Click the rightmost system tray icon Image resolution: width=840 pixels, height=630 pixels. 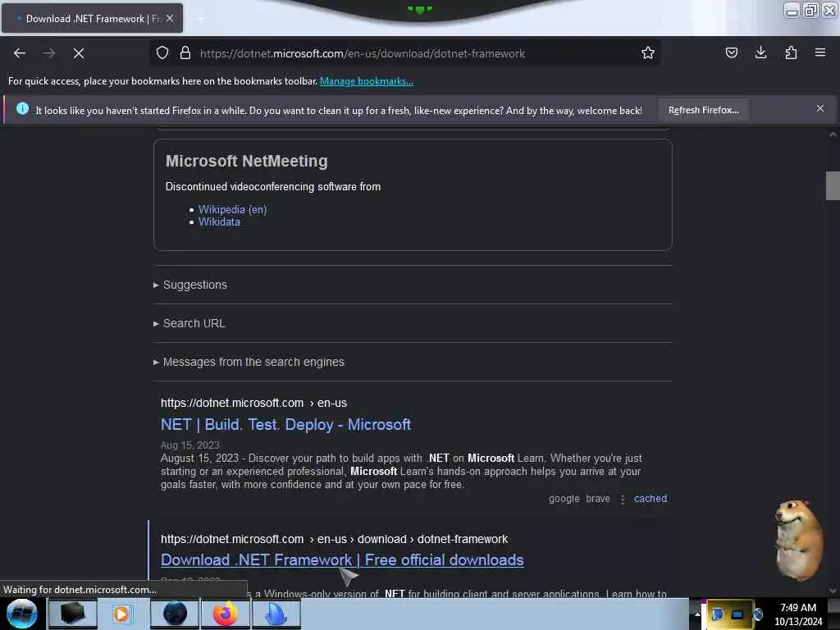pyautogui.click(x=757, y=614)
